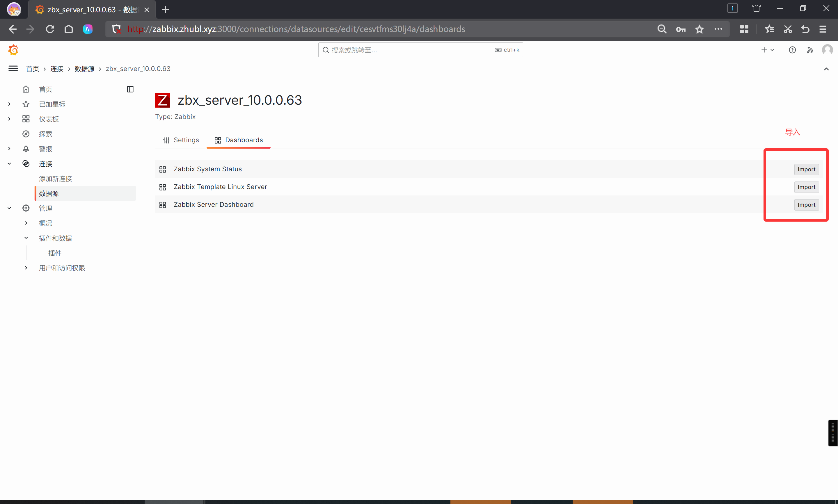
Task: Switch to the Settings tab
Action: coord(181,140)
